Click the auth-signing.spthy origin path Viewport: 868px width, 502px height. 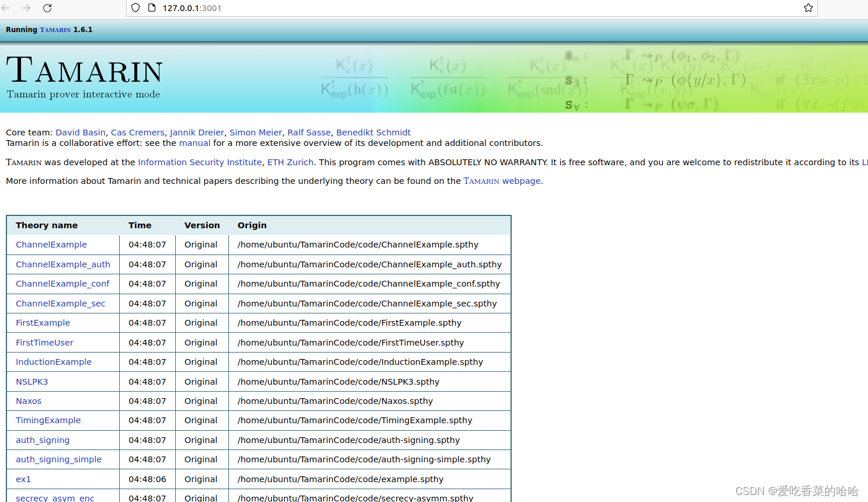tap(349, 440)
